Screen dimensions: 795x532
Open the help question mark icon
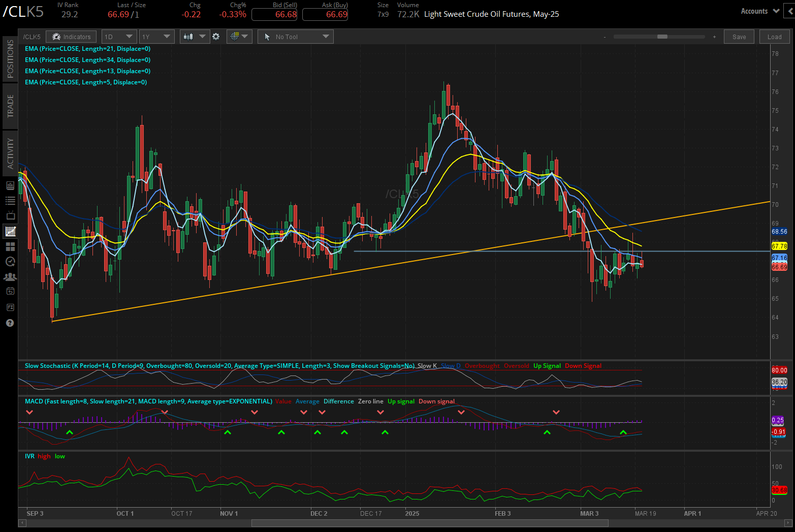[10, 323]
